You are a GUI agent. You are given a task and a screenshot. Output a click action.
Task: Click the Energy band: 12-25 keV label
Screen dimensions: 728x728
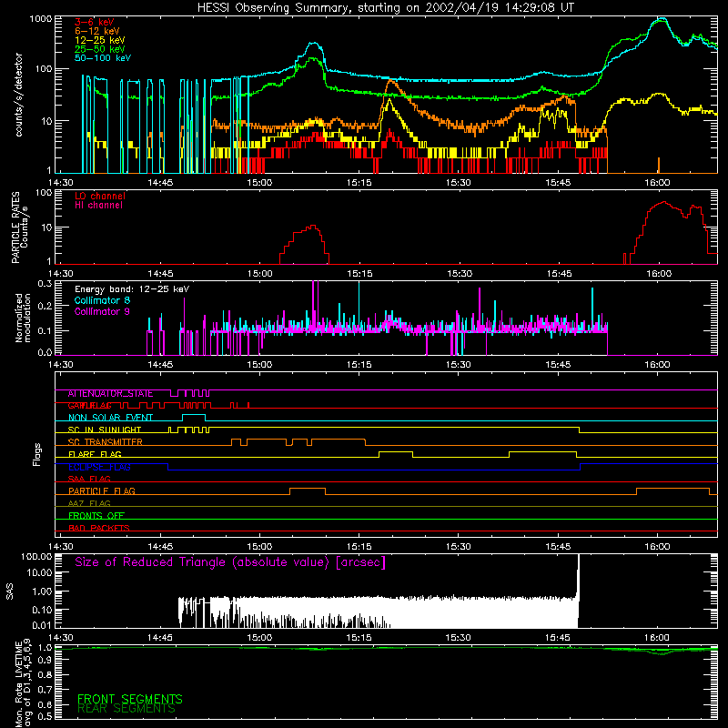(132, 289)
